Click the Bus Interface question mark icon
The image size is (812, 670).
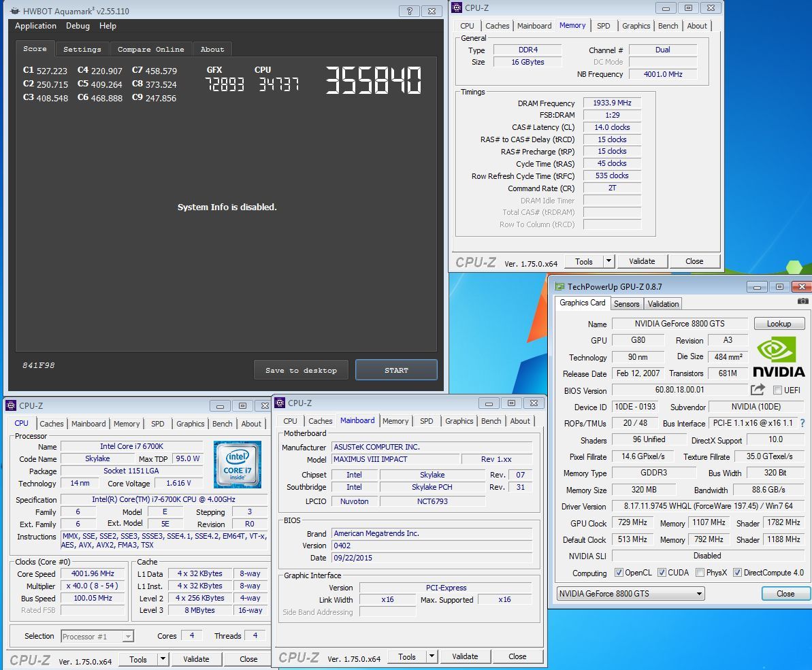802,423
